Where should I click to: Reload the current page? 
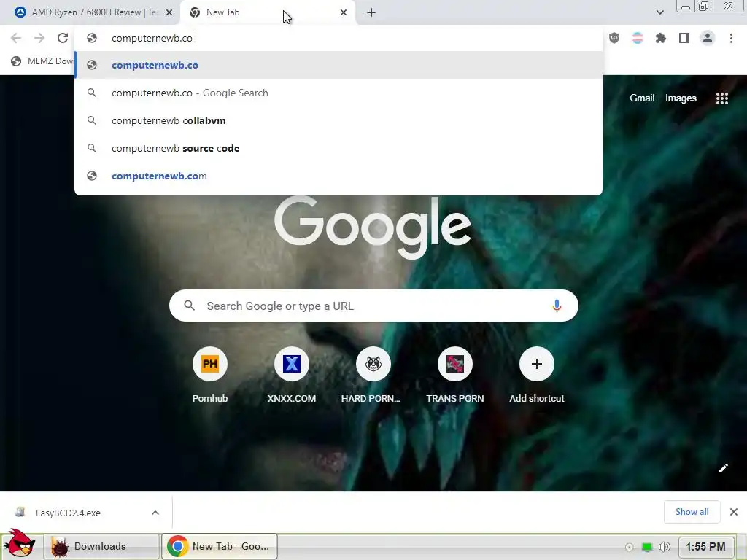[x=63, y=38]
